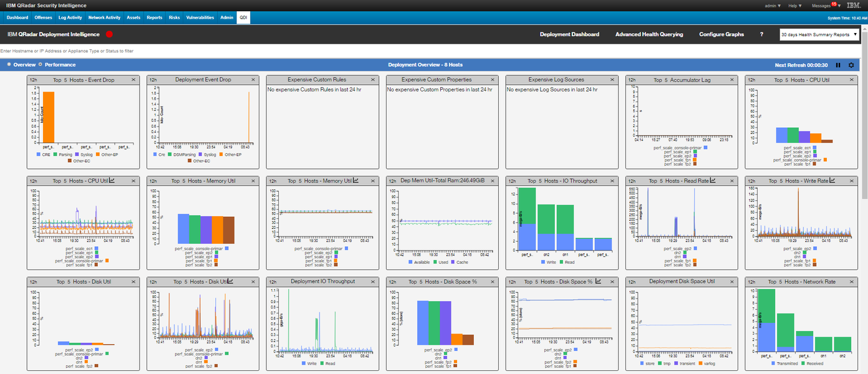Change 12h range on Deployment Event Drop
This screenshot has height=374, width=868.
point(153,80)
